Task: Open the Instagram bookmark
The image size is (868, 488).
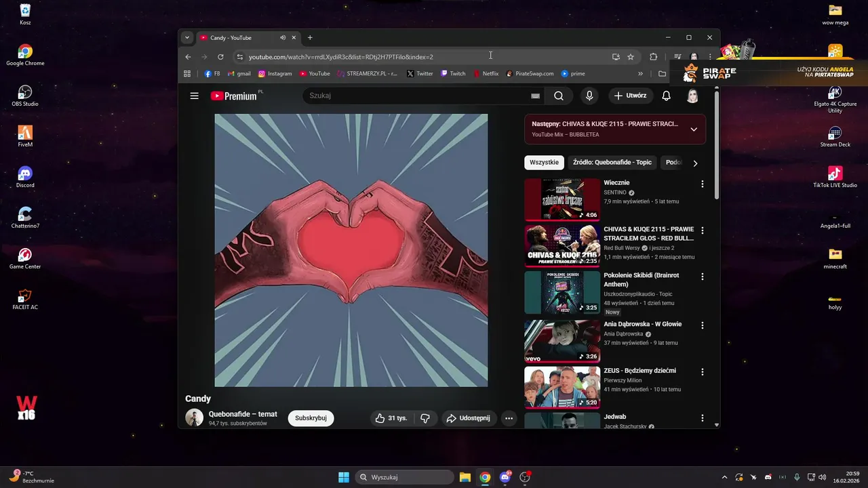Action: [275, 73]
